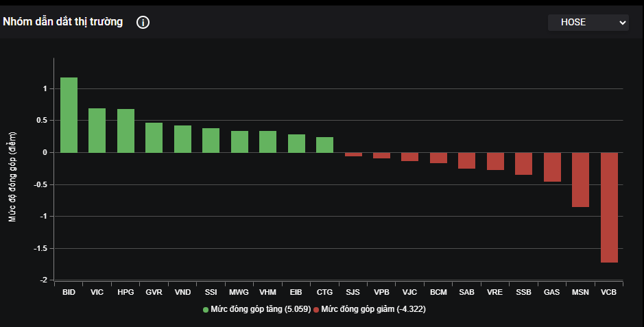Open the HOSE exchange dropdown
The image size is (644, 327).
click(588, 23)
